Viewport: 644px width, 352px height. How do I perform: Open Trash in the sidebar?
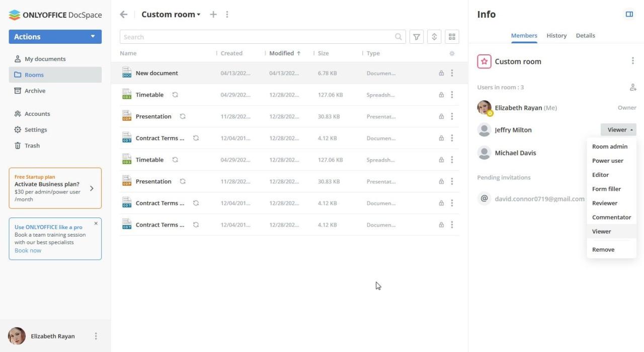(x=55, y=146)
